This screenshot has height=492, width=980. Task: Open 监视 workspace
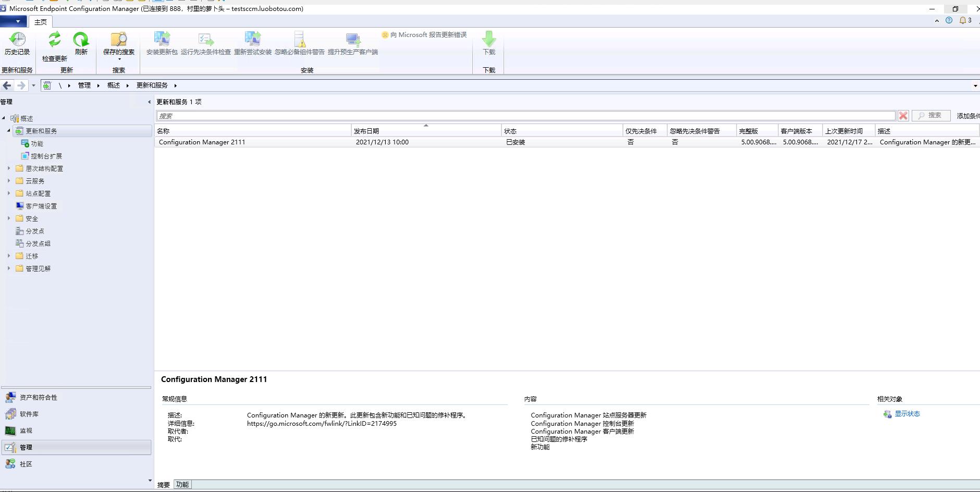click(x=77, y=431)
